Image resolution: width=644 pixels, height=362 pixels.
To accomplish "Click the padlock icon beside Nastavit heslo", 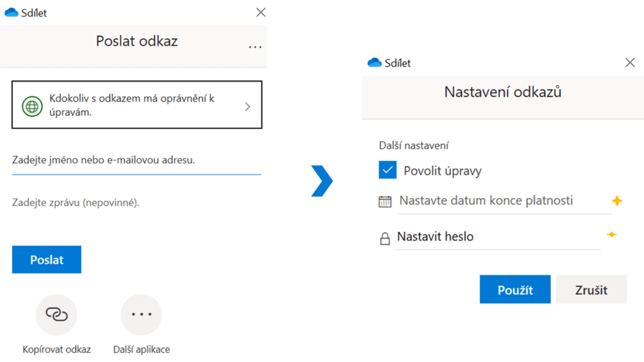I will click(x=385, y=238).
